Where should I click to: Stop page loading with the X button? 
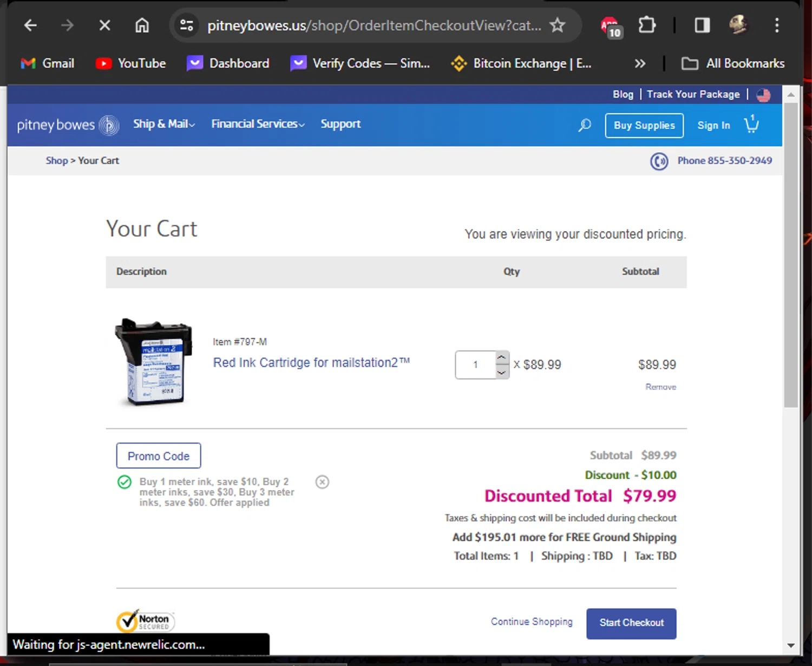click(x=104, y=25)
